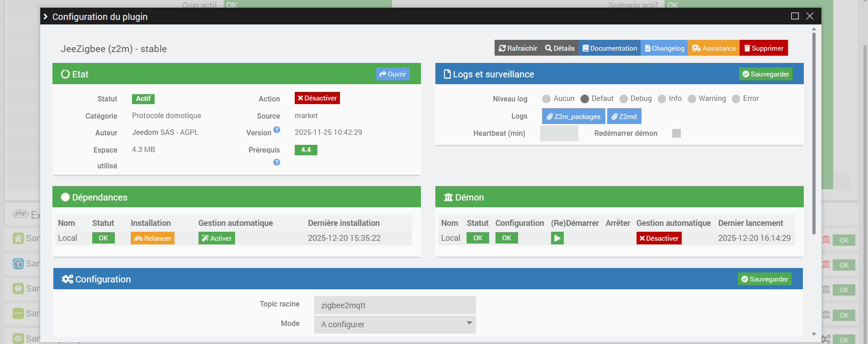This screenshot has height=344, width=868.
Task: Click the dependencies OK status badge
Action: click(x=104, y=238)
